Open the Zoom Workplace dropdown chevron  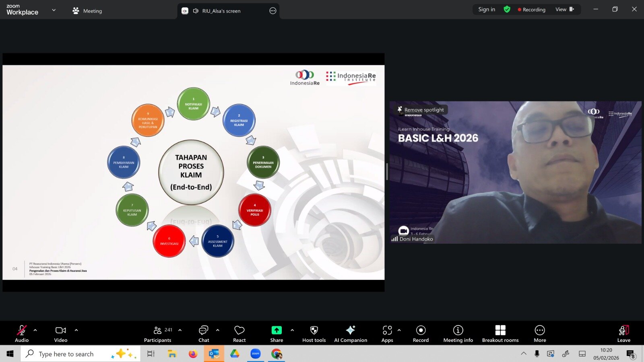point(54,10)
